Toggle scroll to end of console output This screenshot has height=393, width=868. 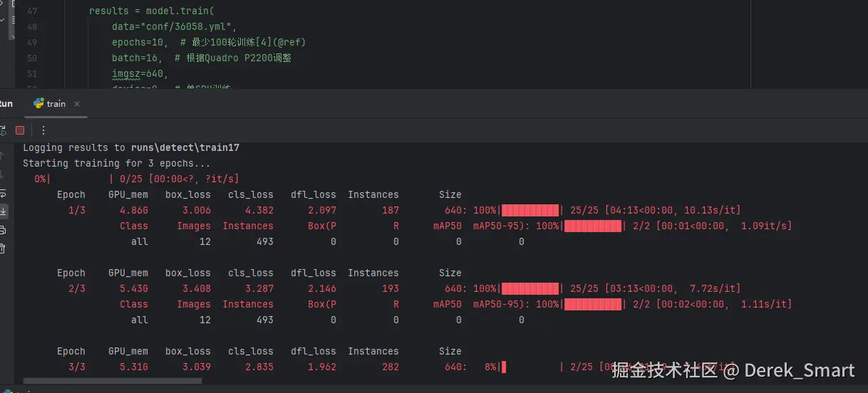pos(3,211)
